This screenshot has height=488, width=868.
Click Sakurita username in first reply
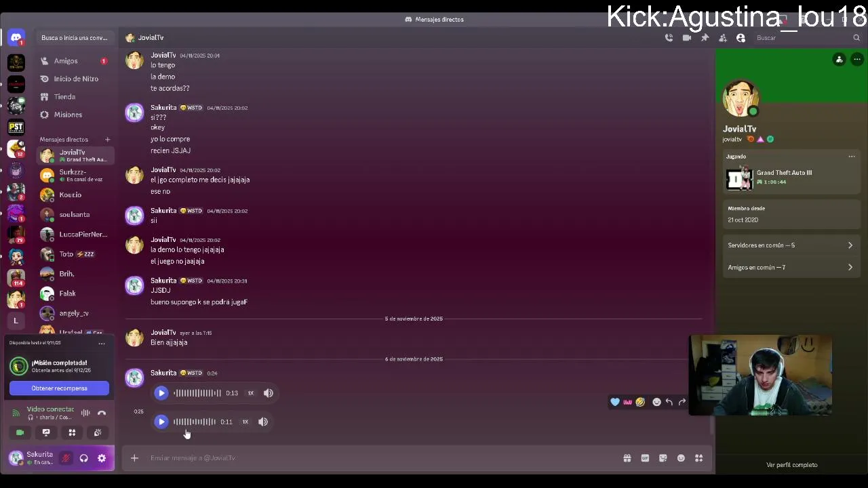(x=163, y=107)
